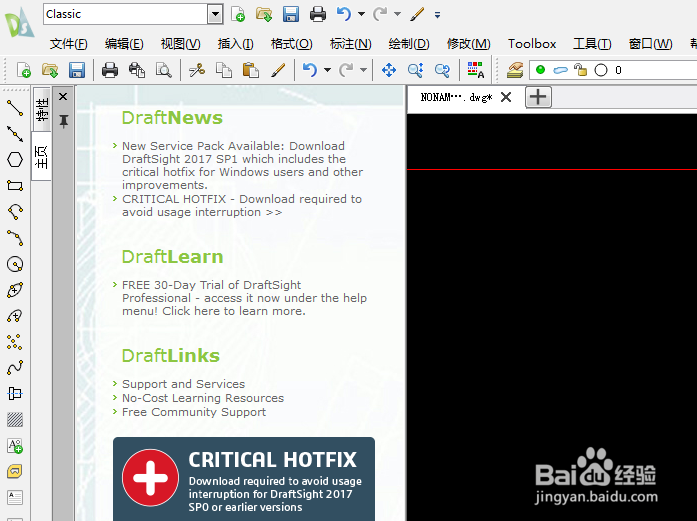Open No-Cost Learning Resources link
697x521 pixels.
pos(203,398)
